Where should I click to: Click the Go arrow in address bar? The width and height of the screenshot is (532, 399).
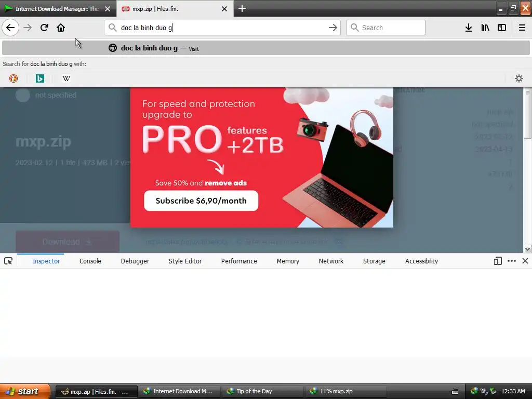tap(333, 28)
